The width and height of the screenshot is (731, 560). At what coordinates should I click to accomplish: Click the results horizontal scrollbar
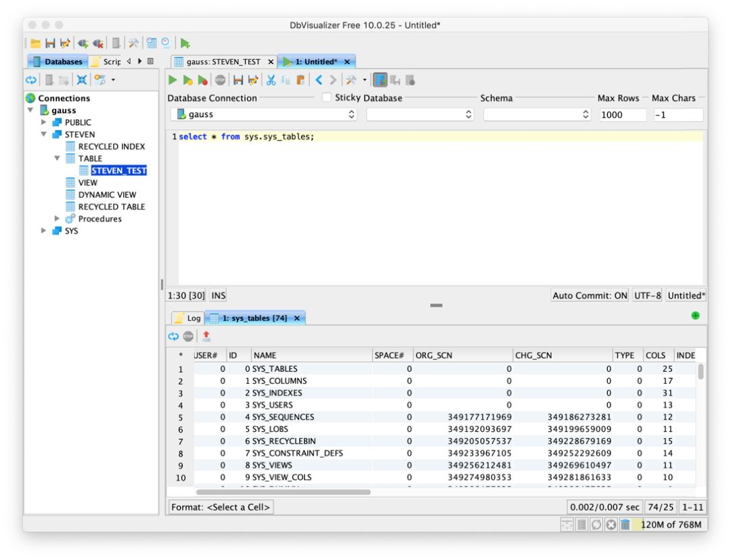point(284,492)
